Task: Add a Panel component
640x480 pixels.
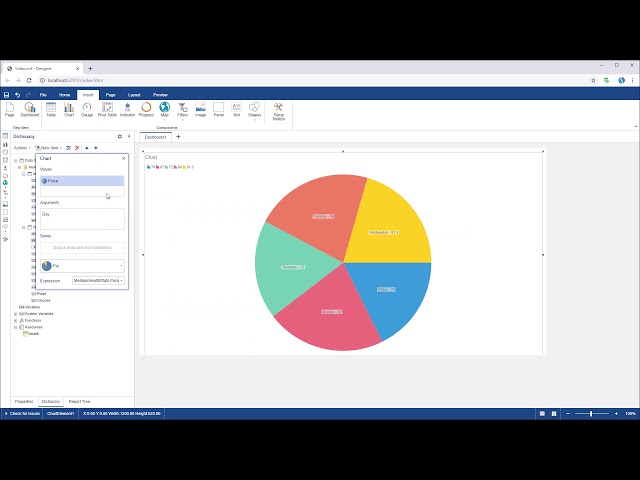Action: (x=219, y=110)
